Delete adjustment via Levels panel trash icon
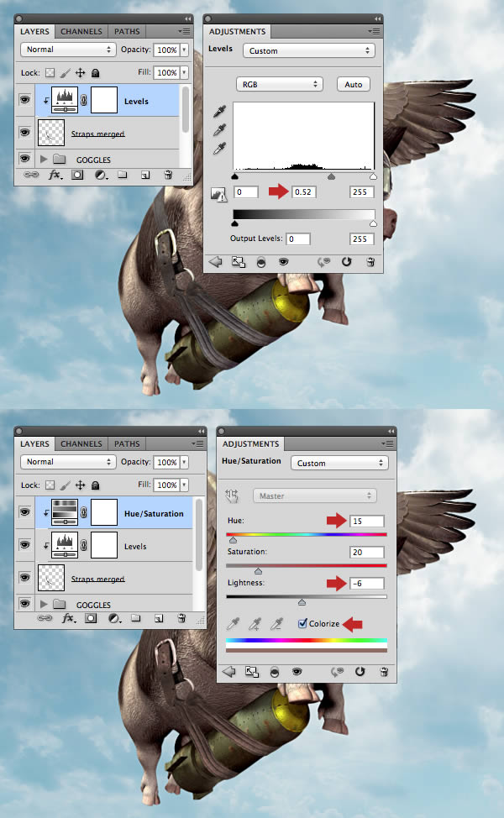This screenshot has width=504, height=818. [370, 262]
